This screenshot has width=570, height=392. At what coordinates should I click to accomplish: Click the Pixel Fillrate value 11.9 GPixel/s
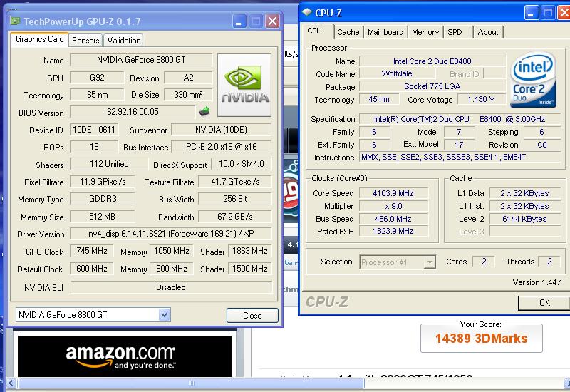pyautogui.click(x=103, y=182)
